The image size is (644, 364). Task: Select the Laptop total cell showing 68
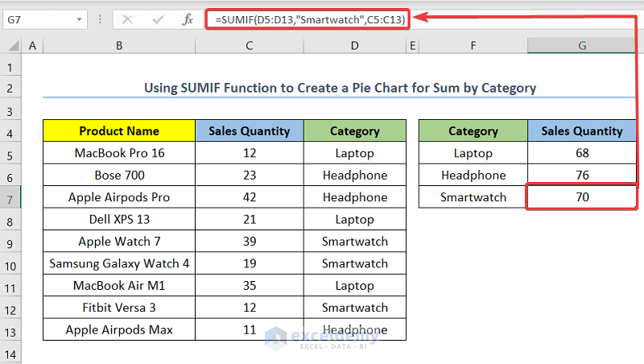581,153
